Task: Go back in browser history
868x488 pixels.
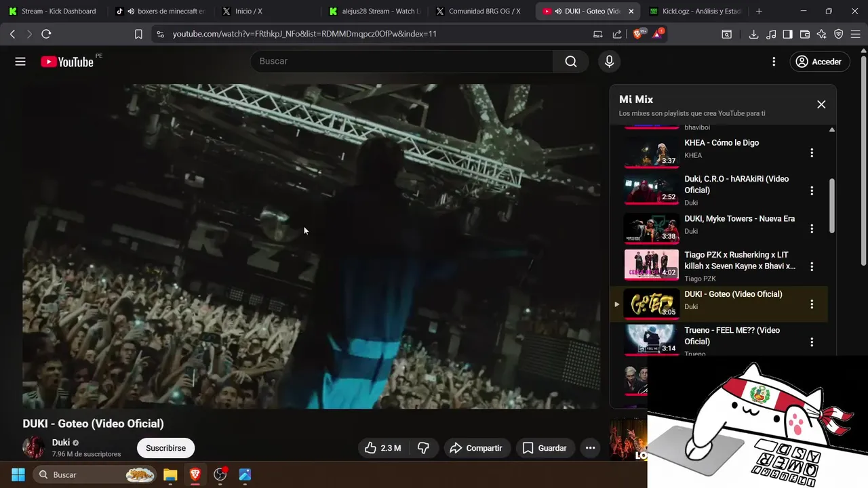Action: 12,34
